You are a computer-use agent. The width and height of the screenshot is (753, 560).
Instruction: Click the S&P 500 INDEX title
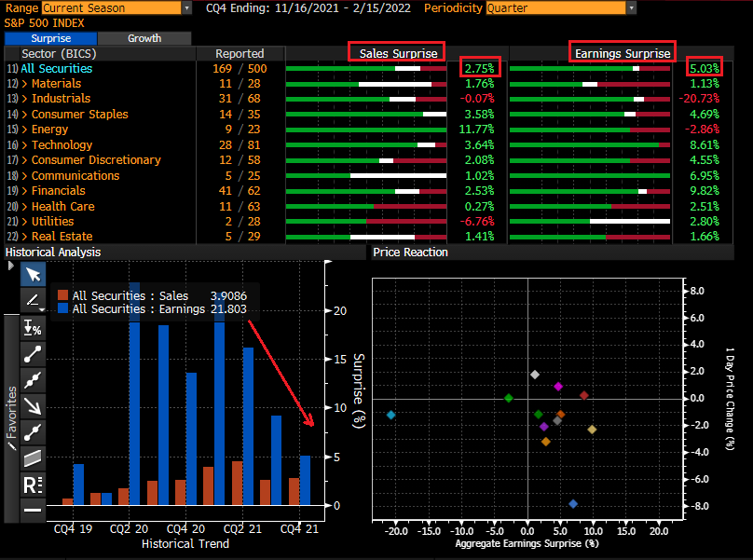44,23
